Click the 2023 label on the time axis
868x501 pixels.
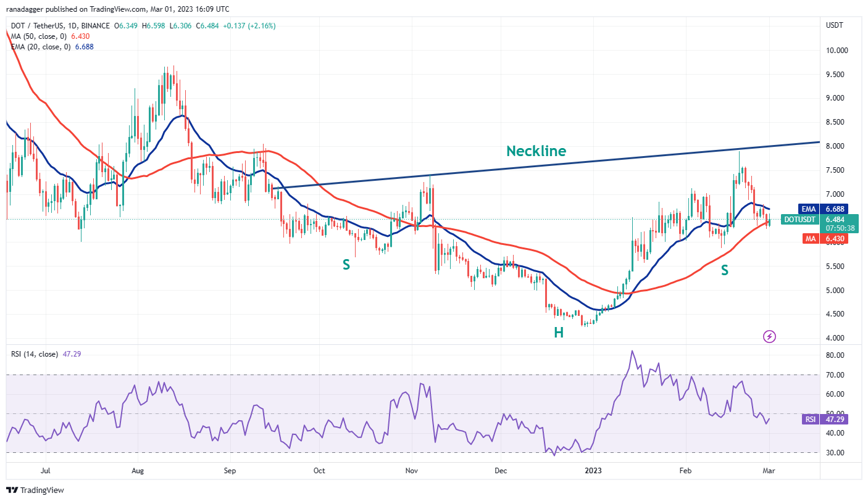click(593, 470)
